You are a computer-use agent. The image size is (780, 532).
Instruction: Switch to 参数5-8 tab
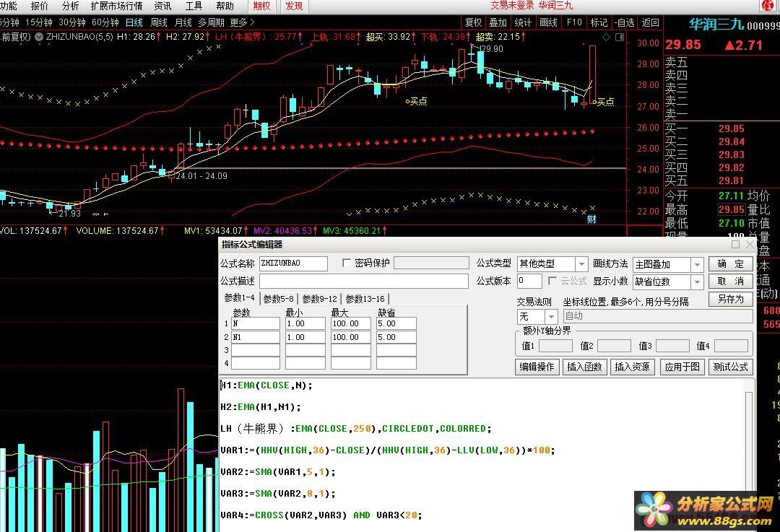point(279,299)
